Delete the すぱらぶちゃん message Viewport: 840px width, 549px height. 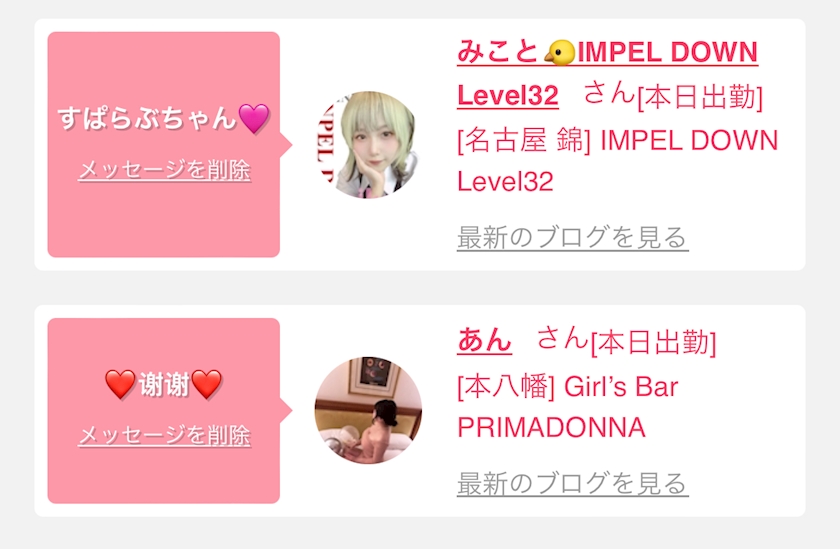coord(164,170)
